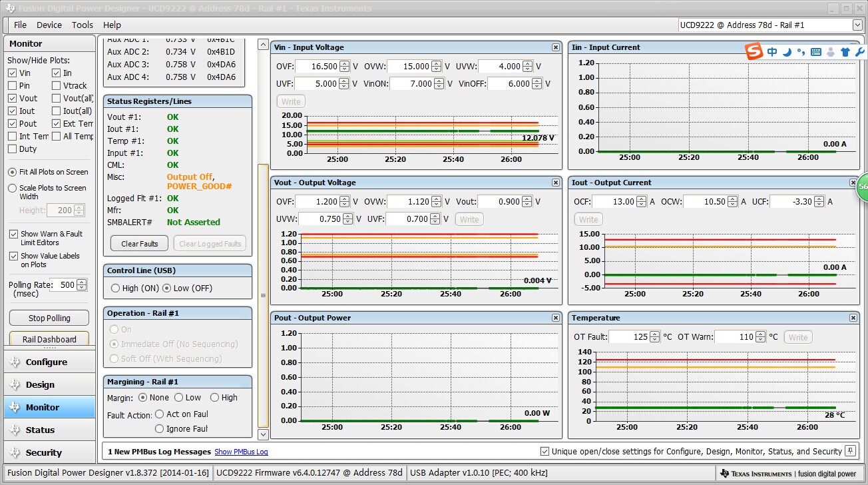Switch to the Status section
The image size is (868, 485).
[x=50, y=430]
